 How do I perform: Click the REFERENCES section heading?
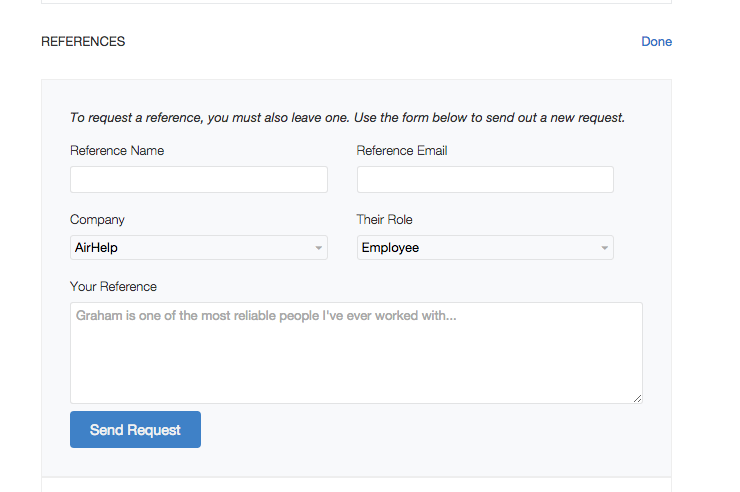click(x=83, y=42)
